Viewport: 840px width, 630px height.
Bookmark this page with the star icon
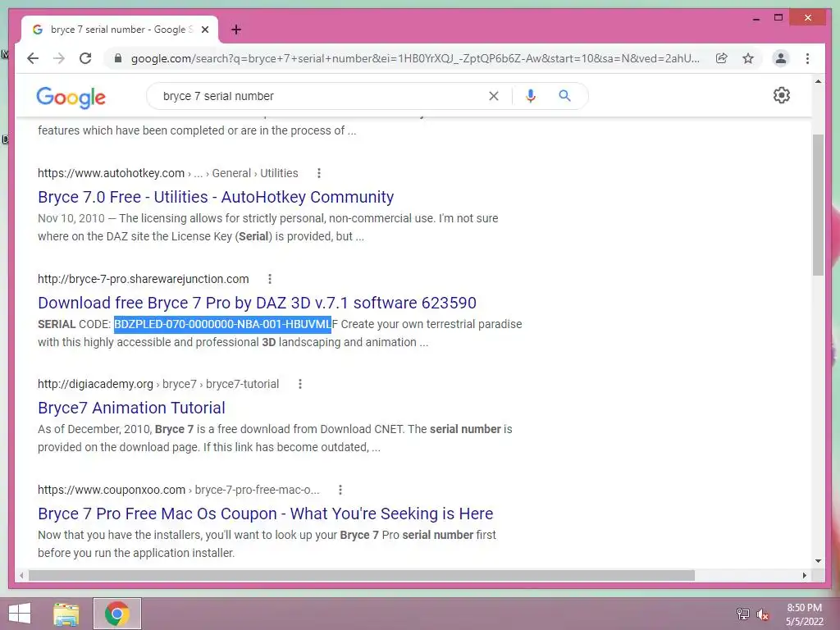click(x=748, y=58)
